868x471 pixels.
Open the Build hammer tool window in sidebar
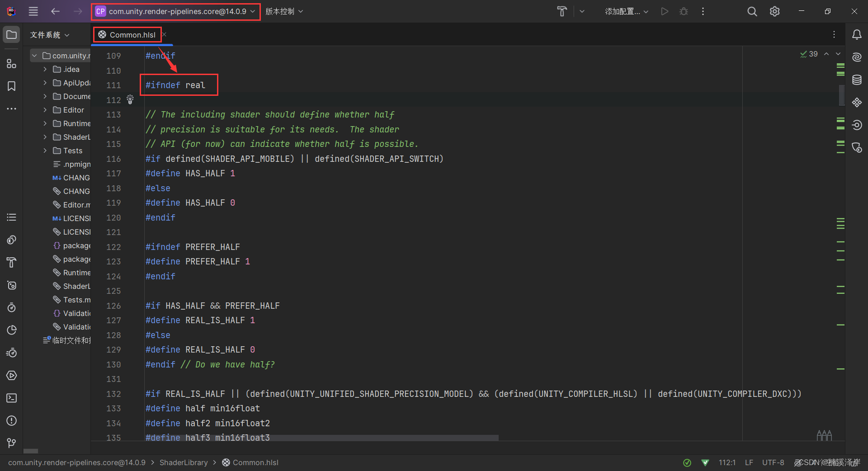[x=12, y=263]
